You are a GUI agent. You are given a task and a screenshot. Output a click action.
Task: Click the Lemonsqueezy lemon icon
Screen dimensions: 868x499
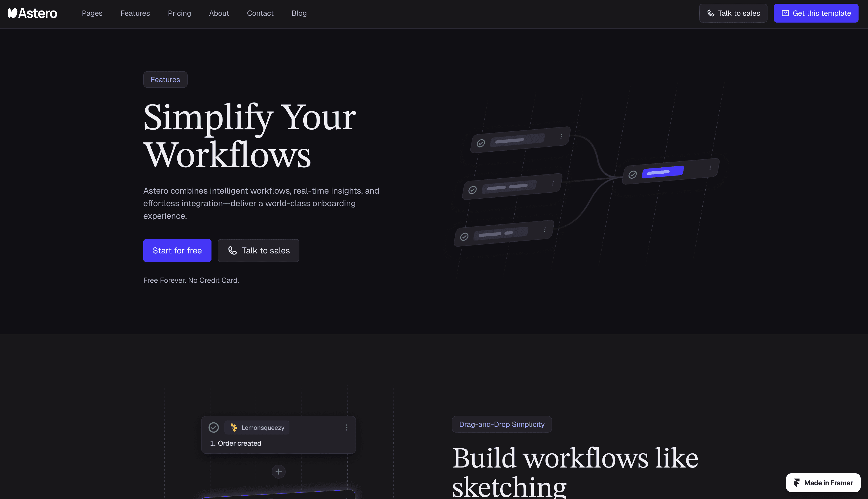tap(234, 427)
